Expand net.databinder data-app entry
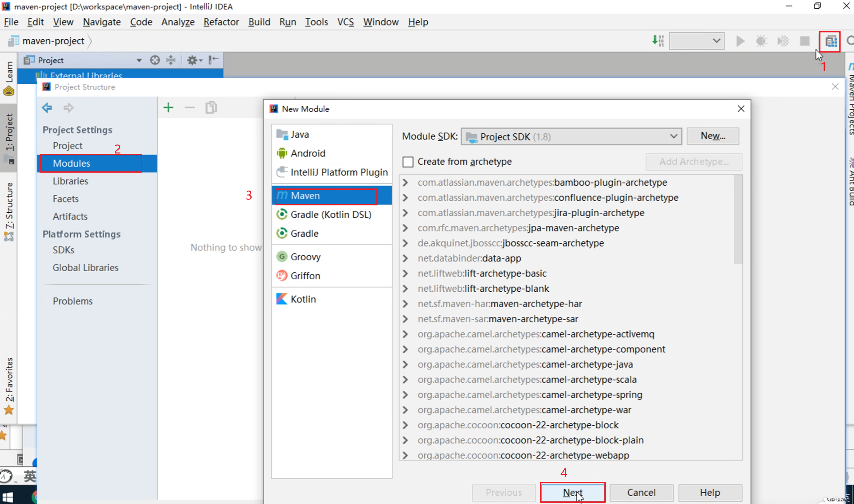The height and width of the screenshot is (504, 854). point(405,258)
